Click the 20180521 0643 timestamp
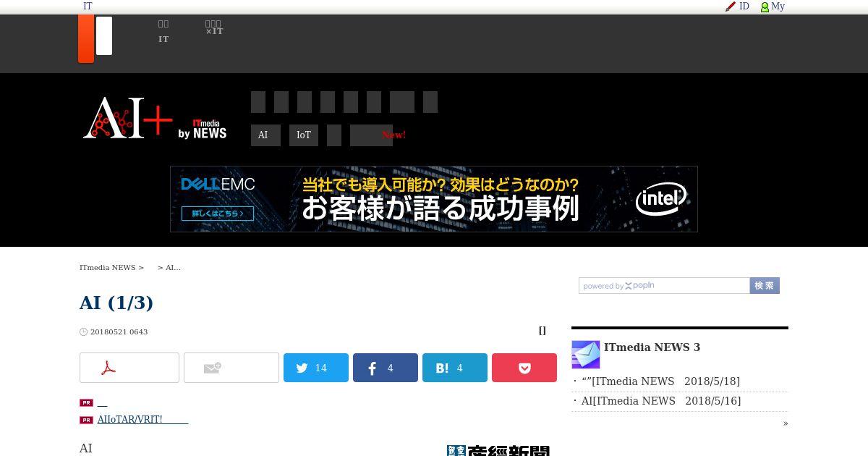 (119, 332)
